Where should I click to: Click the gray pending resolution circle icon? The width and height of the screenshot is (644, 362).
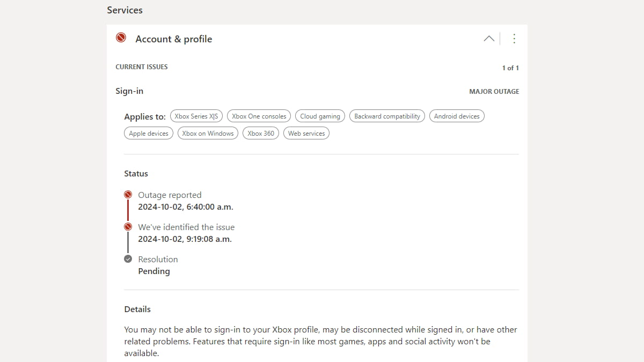click(128, 258)
